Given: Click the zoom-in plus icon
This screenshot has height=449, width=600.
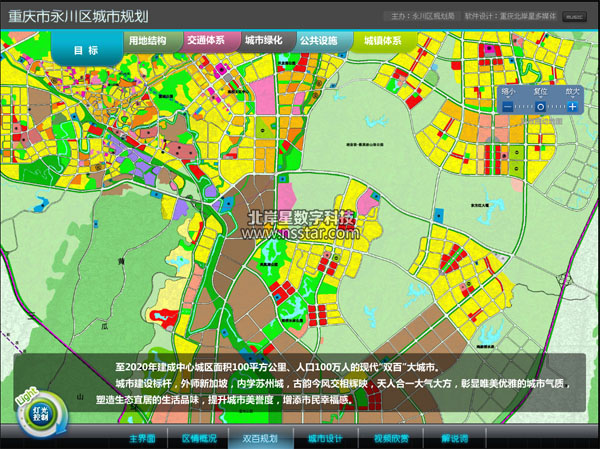Looking at the screenshot, I should 573,105.
